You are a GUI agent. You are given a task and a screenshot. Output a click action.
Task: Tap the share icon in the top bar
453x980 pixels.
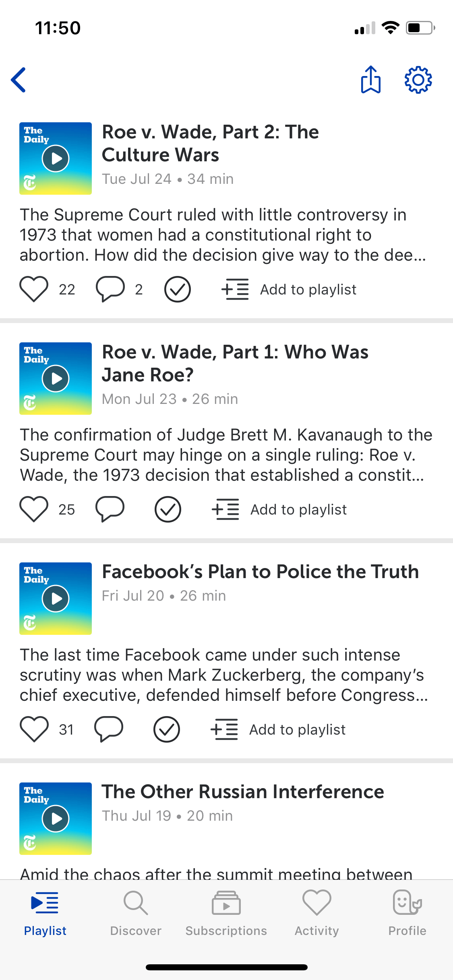pyautogui.click(x=370, y=80)
